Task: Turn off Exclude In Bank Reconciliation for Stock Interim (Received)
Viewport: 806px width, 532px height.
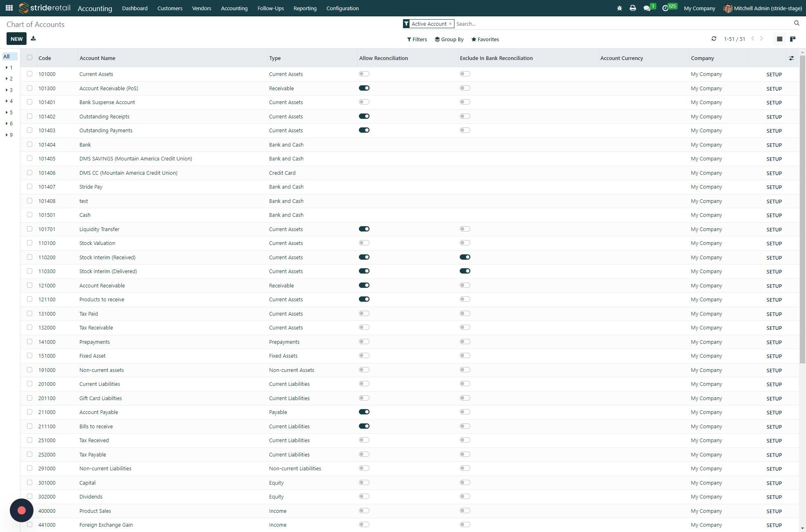Action: 465,257
